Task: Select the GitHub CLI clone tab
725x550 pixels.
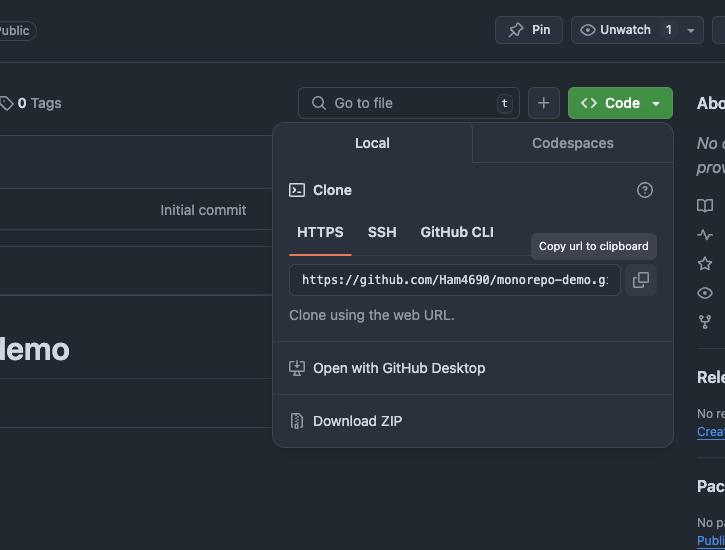Action: point(457,232)
